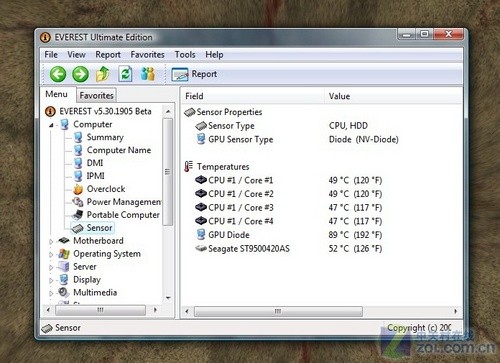The image size is (500, 363).
Task: Open the Report menu
Action: pyautogui.click(x=108, y=54)
